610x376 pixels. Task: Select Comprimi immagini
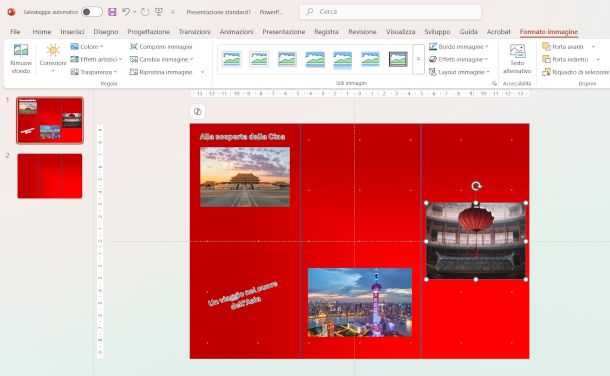161,47
